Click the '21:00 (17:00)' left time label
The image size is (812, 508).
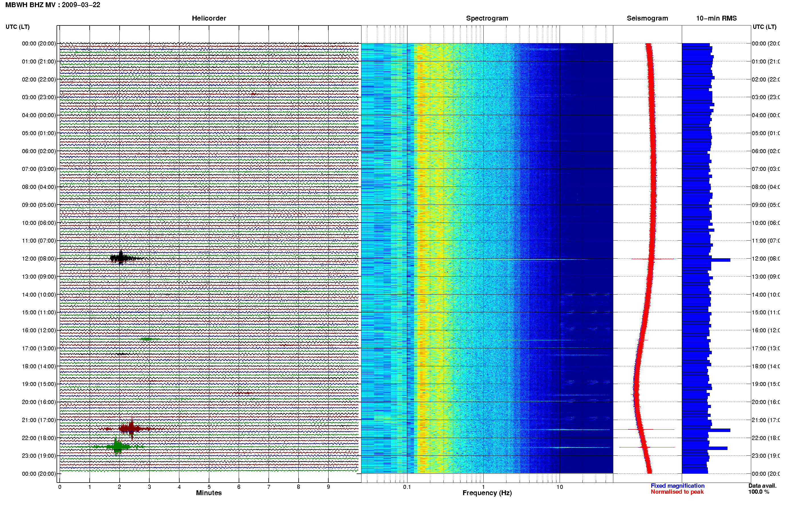coord(39,420)
